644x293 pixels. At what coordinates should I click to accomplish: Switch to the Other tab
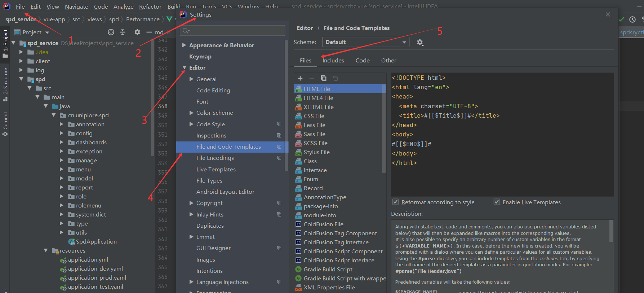pos(388,60)
